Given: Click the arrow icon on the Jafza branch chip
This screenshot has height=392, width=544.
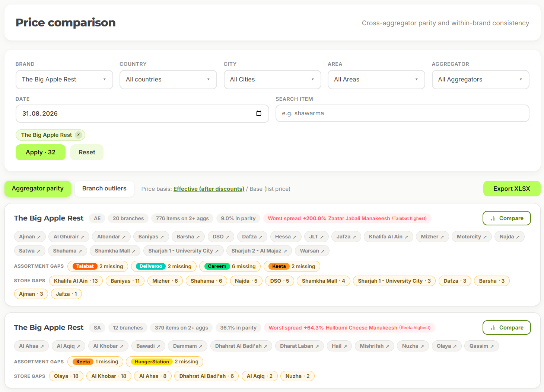Looking at the screenshot, I should pos(354,237).
